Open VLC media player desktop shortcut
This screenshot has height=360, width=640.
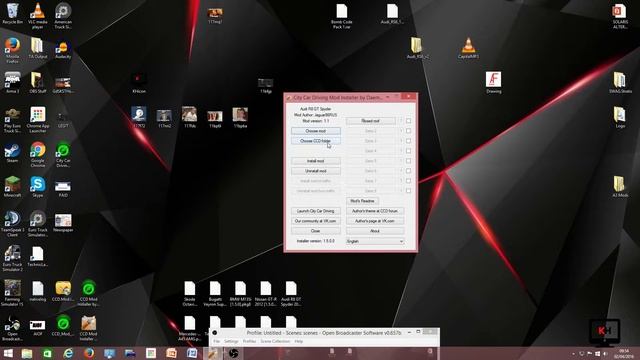[x=38, y=16]
